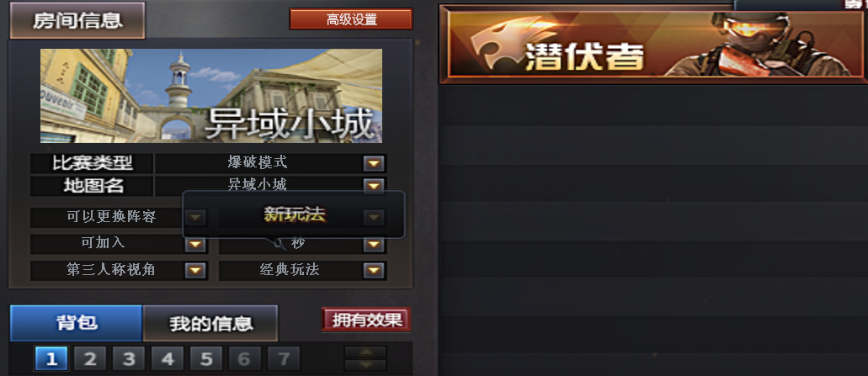This screenshot has height=376, width=868.
Task: Select backpack slot 2
Action: pos(90,359)
